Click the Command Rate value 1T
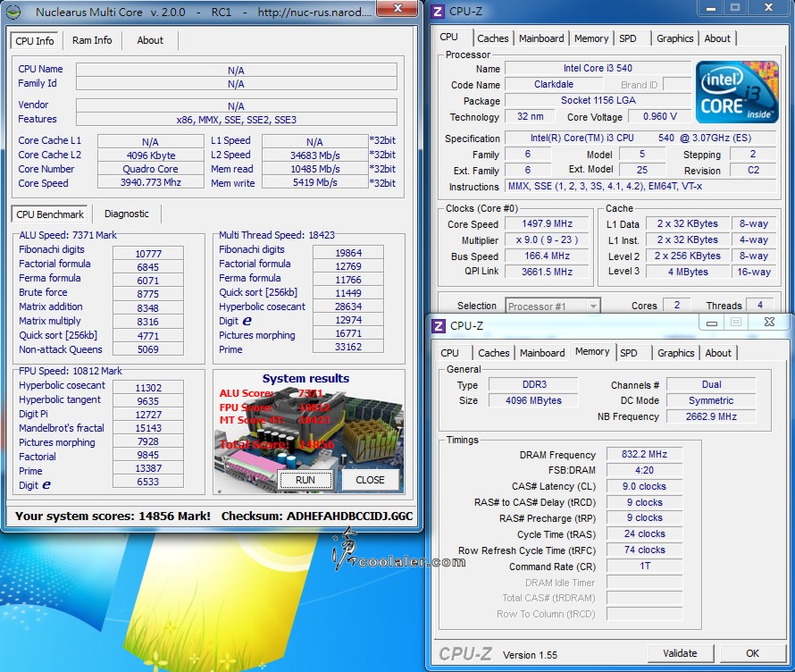Image resolution: width=795 pixels, height=672 pixels. (644, 566)
